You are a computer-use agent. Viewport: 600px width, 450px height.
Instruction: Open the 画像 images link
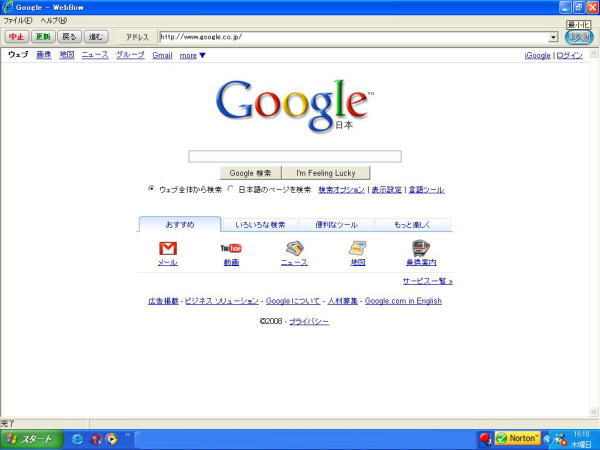[x=44, y=55]
